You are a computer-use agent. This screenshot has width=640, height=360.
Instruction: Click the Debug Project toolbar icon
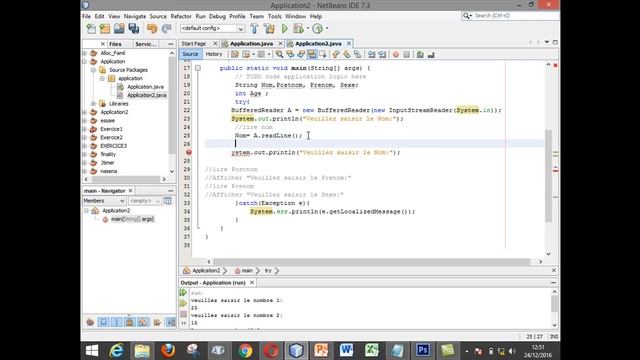(x=298, y=29)
